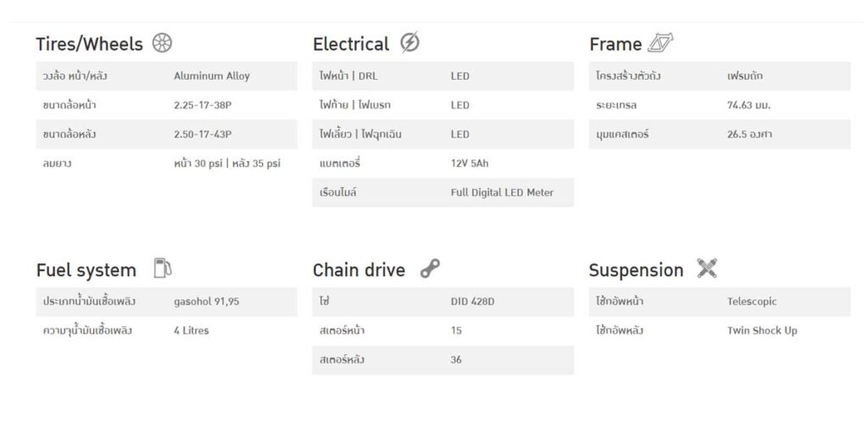Click the Twin Shock Up rear suspension value
Viewport: 868px width, 434px height.
[x=762, y=331]
